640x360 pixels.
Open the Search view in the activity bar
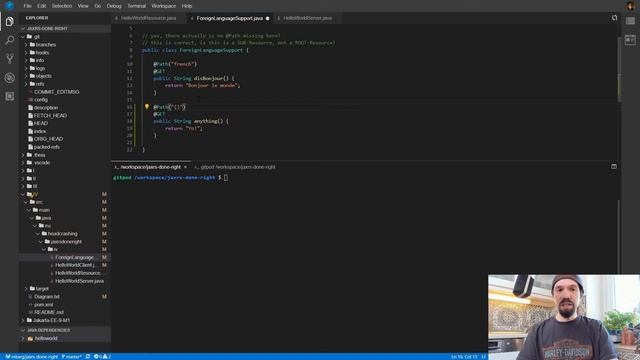9,40
